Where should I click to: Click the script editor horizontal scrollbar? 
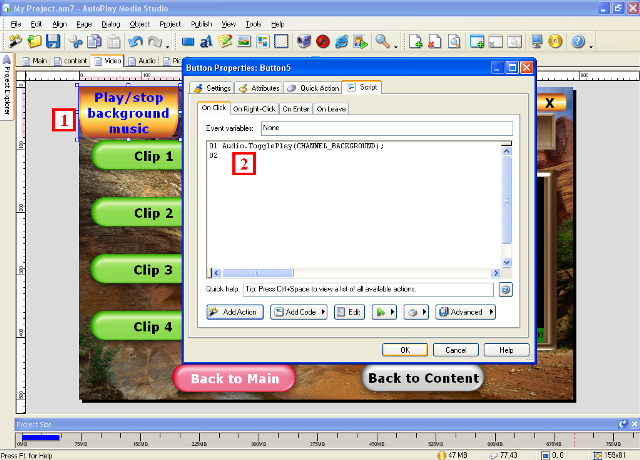pos(280,272)
